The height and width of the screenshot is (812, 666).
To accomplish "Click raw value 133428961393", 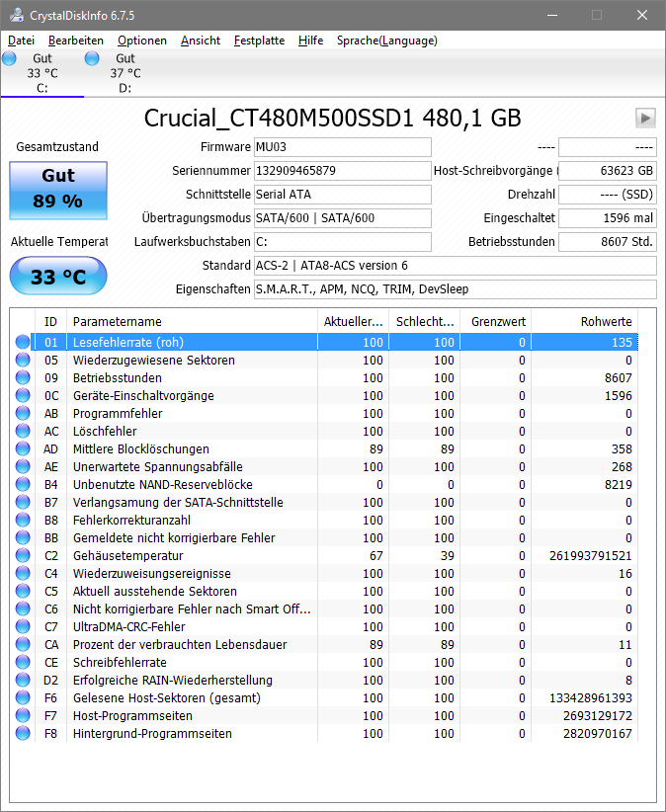I will (590, 698).
